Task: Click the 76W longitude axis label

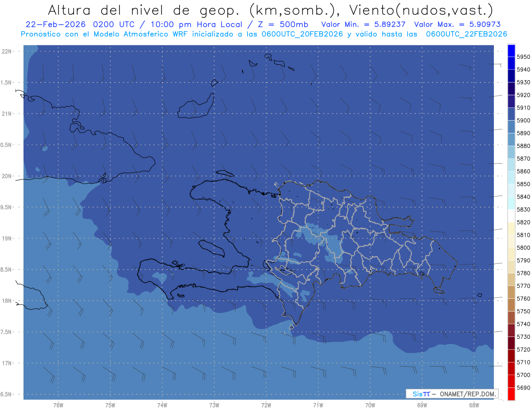Action: pyautogui.click(x=58, y=405)
